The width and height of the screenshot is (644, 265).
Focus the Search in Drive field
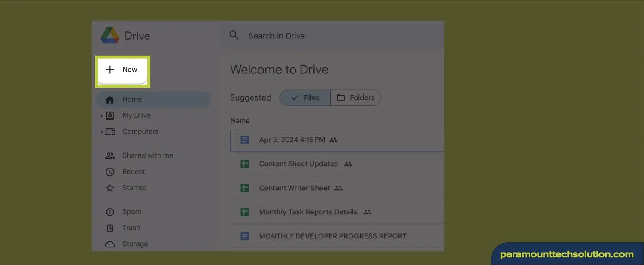pos(333,36)
